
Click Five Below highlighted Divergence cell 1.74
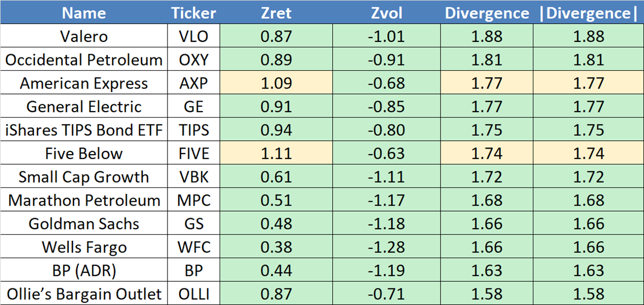pos(487,154)
